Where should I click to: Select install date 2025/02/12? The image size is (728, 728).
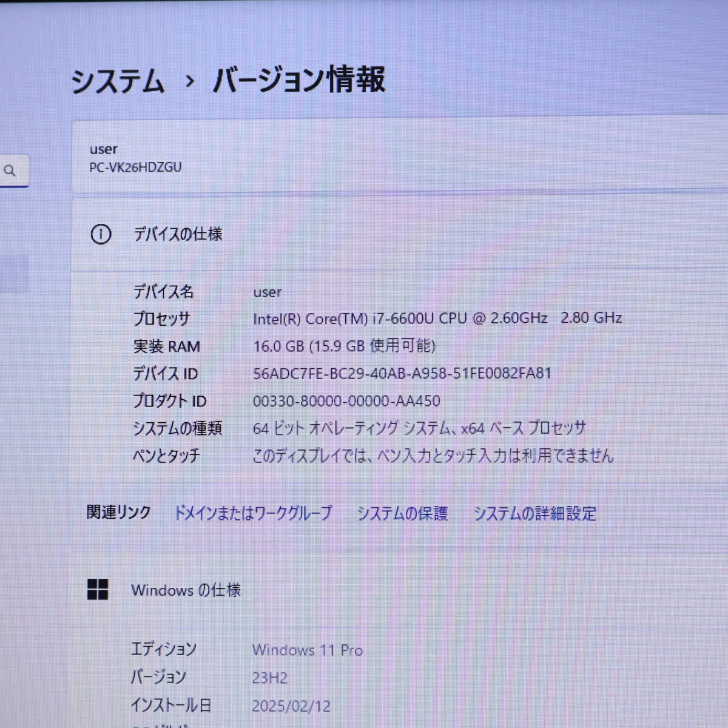click(x=291, y=706)
